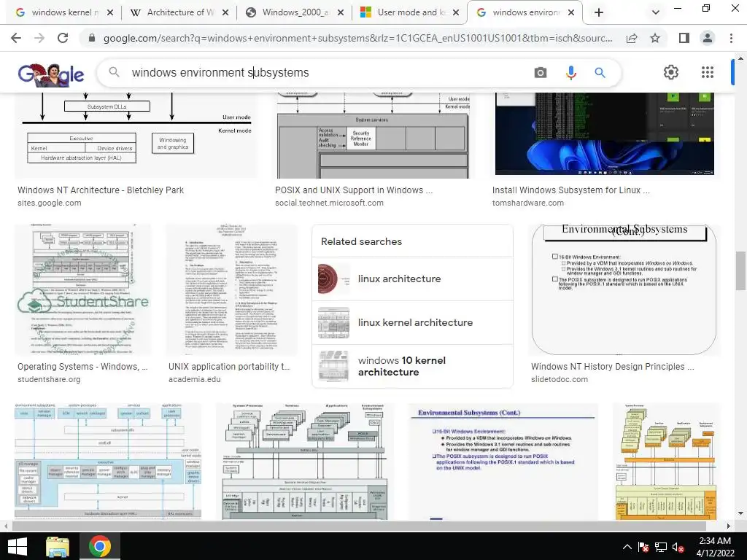This screenshot has height=560, width=747.
Task: Open File Explorer from taskbar
Action: [x=58, y=546]
